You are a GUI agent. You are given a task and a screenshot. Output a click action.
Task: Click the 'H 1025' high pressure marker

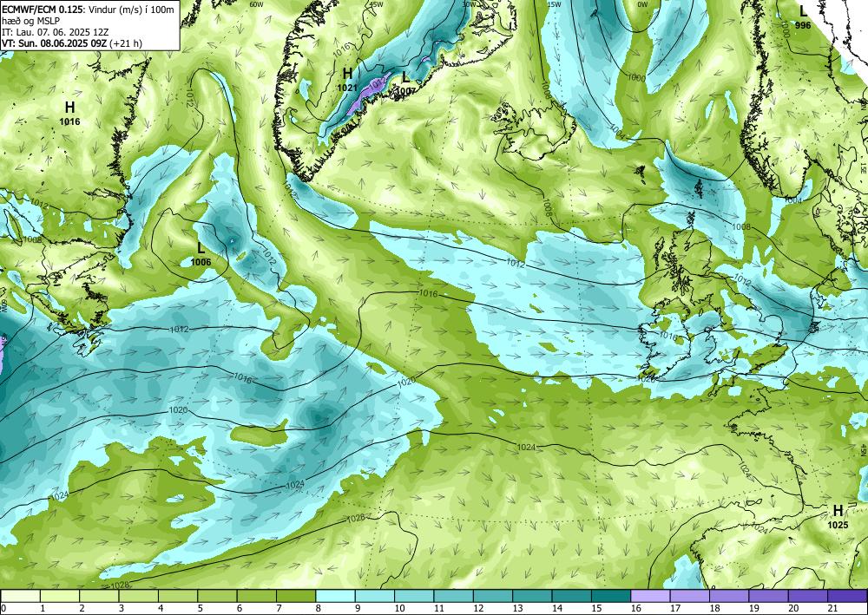tap(838, 517)
